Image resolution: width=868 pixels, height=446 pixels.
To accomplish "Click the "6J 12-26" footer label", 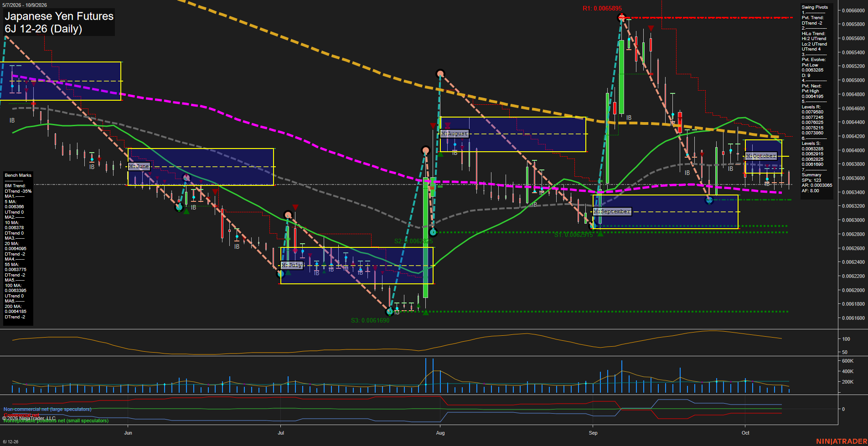I will (10, 442).
